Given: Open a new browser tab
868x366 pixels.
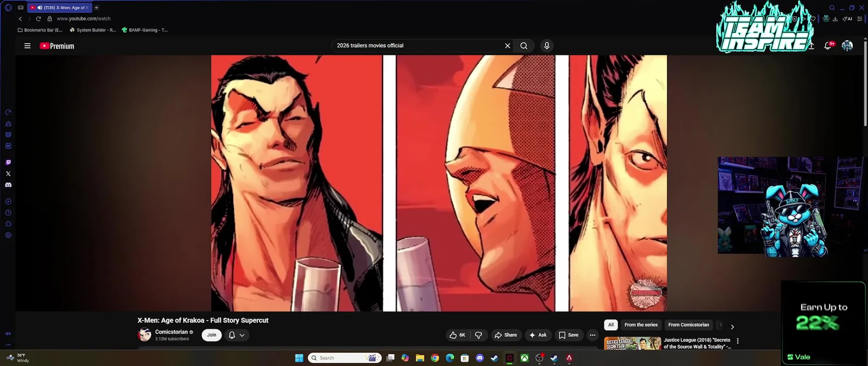Looking at the screenshot, I should click(x=96, y=8).
